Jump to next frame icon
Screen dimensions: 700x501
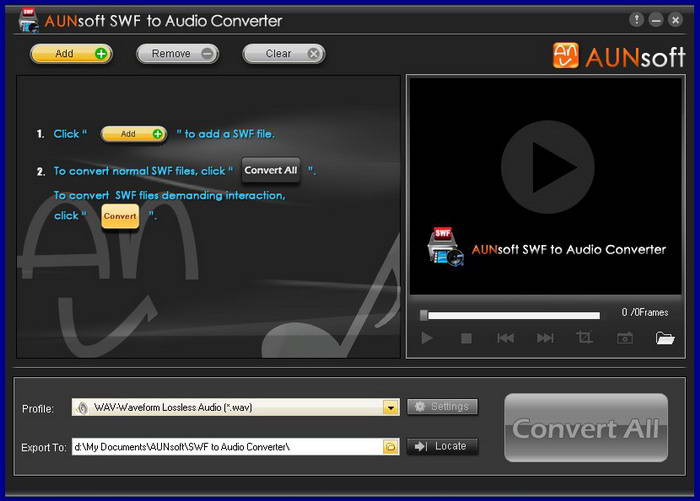tap(545, 338)
